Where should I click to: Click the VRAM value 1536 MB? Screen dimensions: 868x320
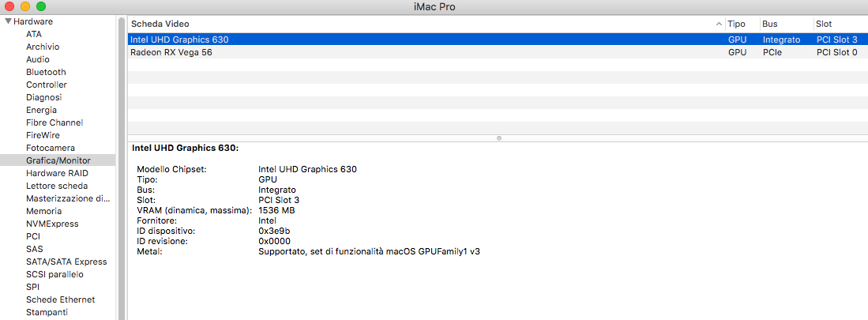276,211
